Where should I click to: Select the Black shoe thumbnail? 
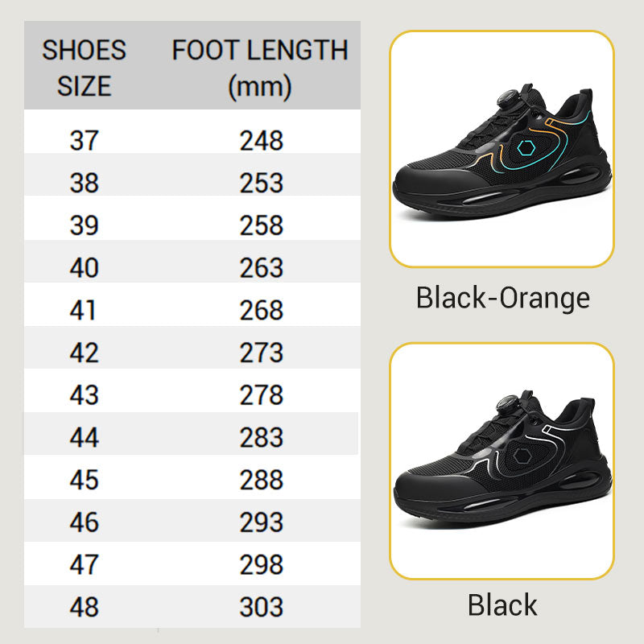(x=502, y=460)
